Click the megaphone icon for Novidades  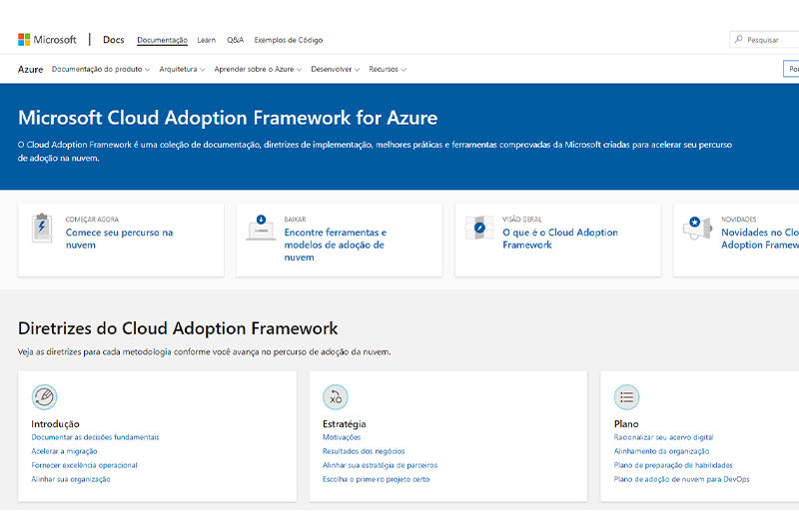[x=697, y=228]
